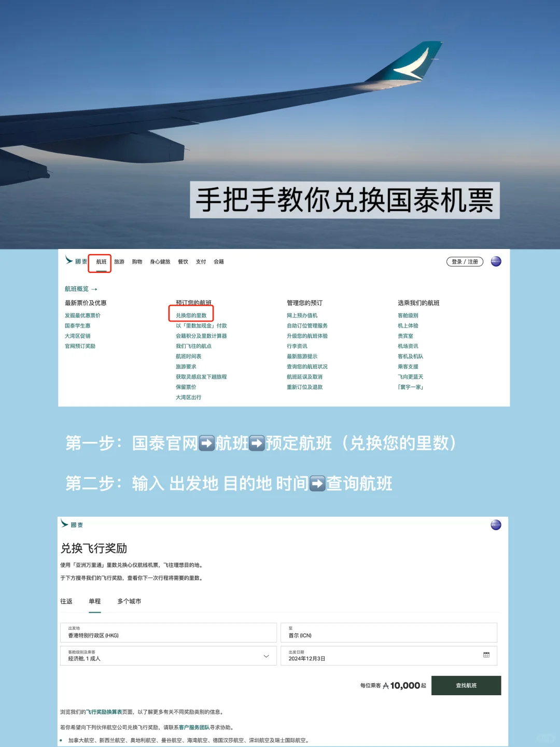The width and height of the screenshot is (560, 747).
Task: Open 旅游要求 link
Action: pyautogui.click(x=186, y=367)
